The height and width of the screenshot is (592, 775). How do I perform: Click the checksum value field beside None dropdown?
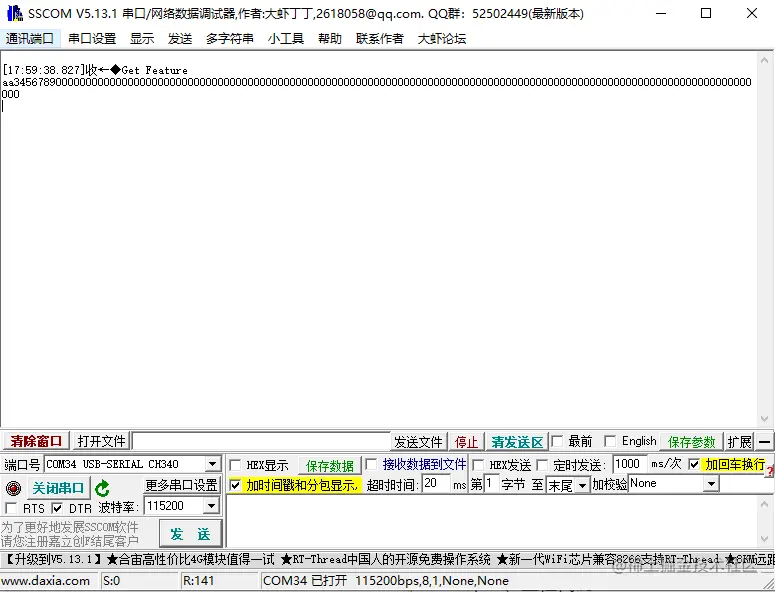[747, 484]
